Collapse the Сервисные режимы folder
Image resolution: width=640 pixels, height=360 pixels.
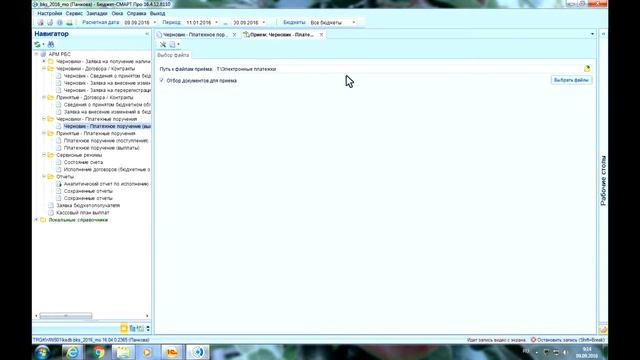click(44, 155)
